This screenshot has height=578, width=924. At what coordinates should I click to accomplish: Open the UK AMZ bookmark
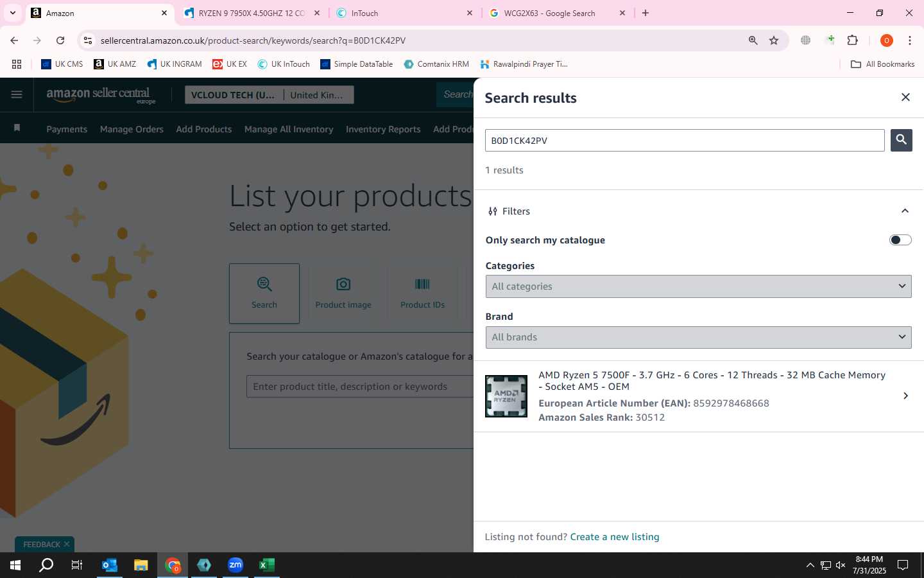click(115, 64)
